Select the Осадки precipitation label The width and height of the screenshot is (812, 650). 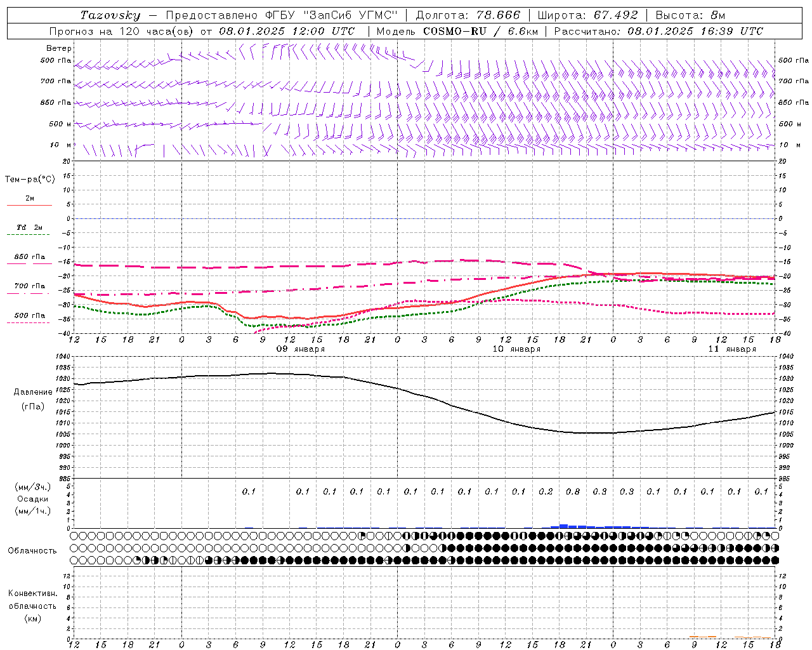pos(32,499)
